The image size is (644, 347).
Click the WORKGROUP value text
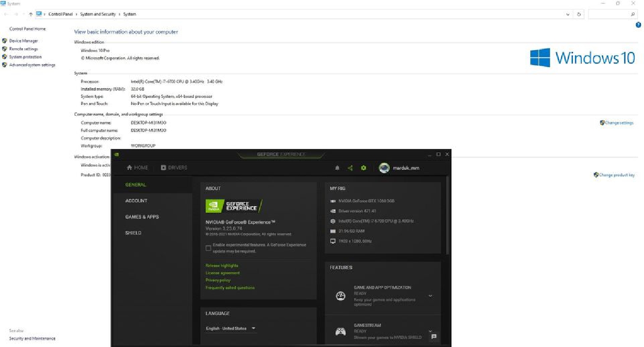pos(143,146)
